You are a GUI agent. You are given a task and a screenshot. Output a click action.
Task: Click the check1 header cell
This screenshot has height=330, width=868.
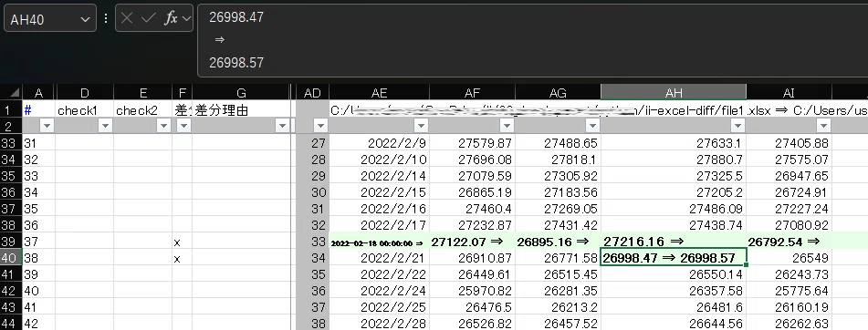[85, 109]
